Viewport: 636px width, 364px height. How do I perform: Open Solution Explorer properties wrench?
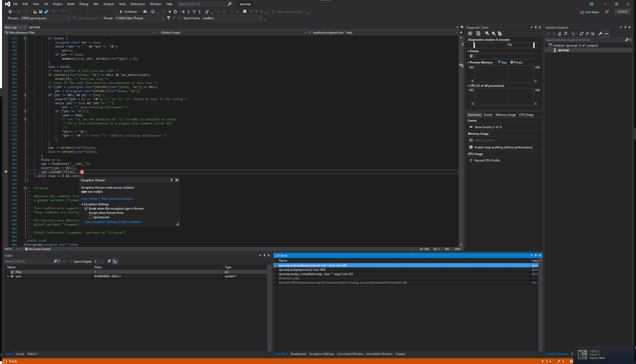click(600, 34)
